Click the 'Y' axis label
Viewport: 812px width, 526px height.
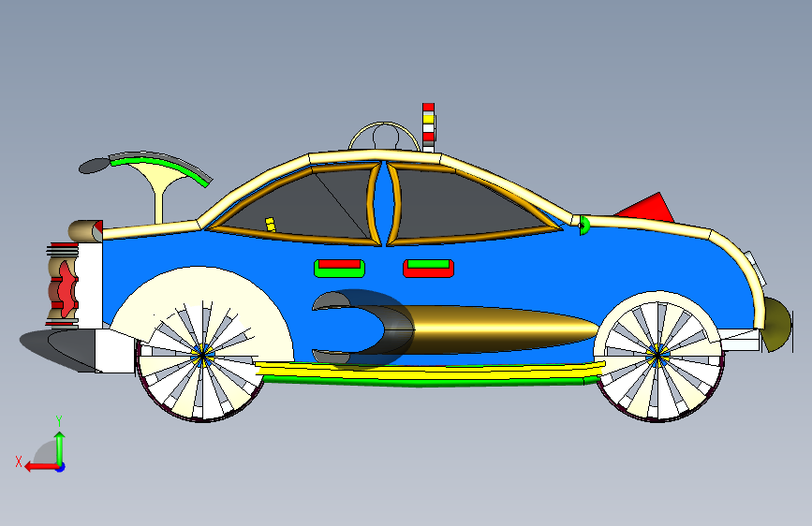[59, 421]
